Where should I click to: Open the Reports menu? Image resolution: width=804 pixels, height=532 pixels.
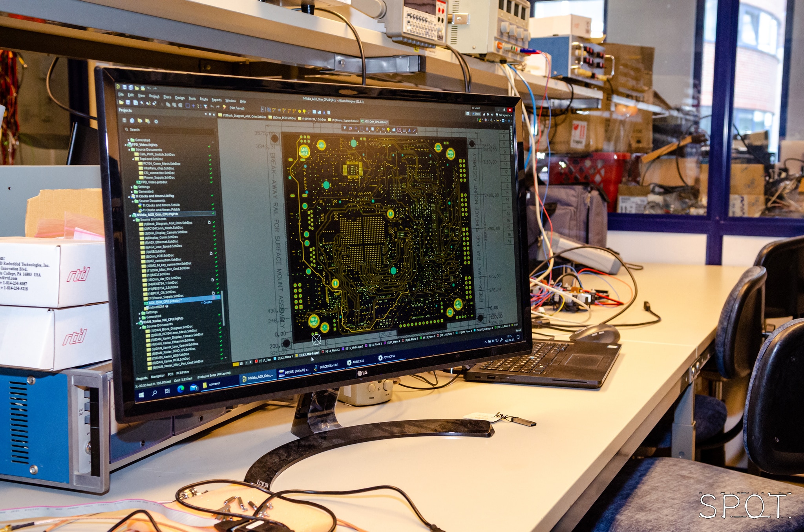tap(217, 100)
